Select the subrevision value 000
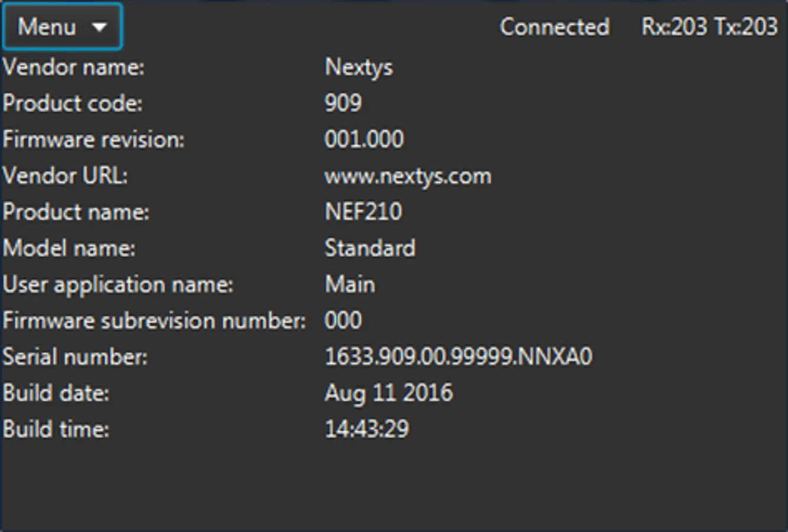Image resolution: width=788 pixels, height=532 pixels. [343, 320]
